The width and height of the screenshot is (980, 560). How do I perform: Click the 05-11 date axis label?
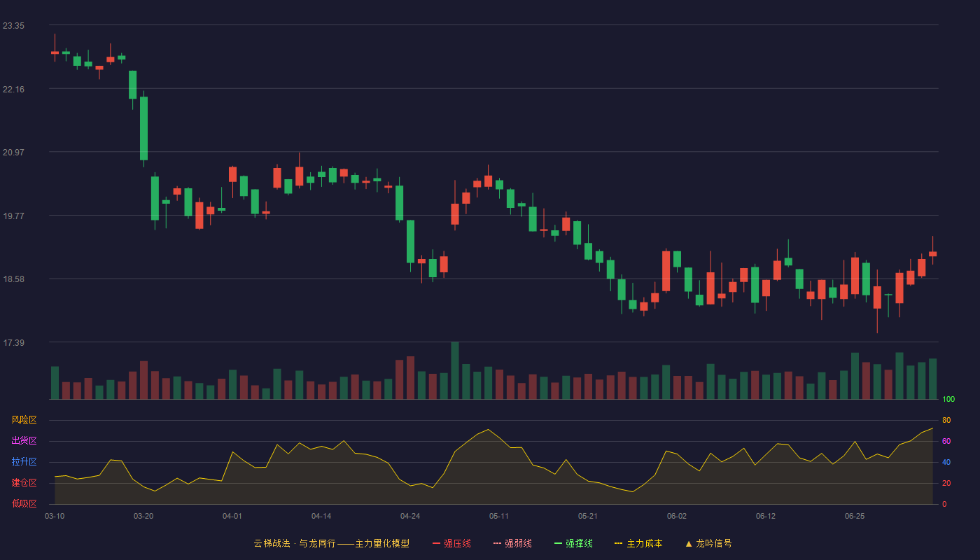pos(499,516)
